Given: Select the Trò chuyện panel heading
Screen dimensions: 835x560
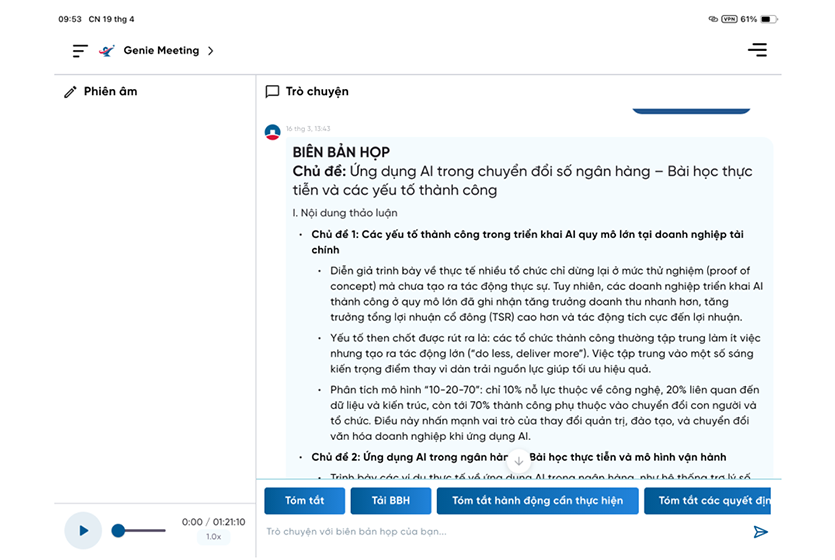Looking at the screenshot, I should coord(317,92).
